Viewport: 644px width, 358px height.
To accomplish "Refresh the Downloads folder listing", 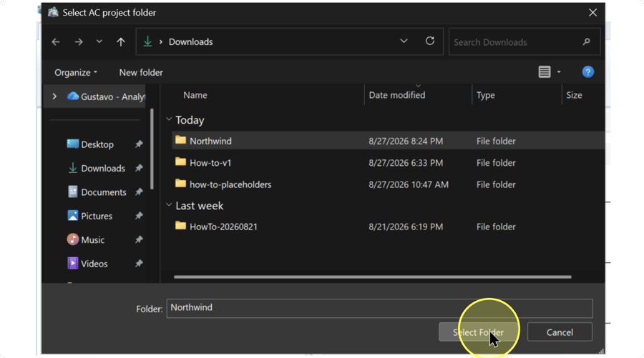I will tap(429, 41).
